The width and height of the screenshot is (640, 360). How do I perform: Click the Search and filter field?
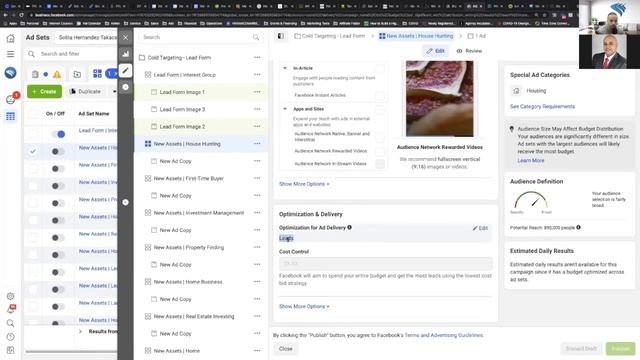pos(71,54)
